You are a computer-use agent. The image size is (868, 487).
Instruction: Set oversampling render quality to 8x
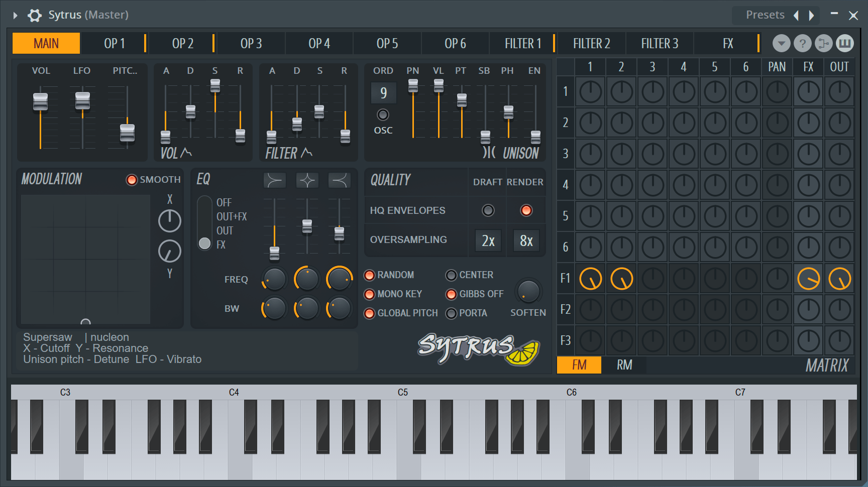525,240
